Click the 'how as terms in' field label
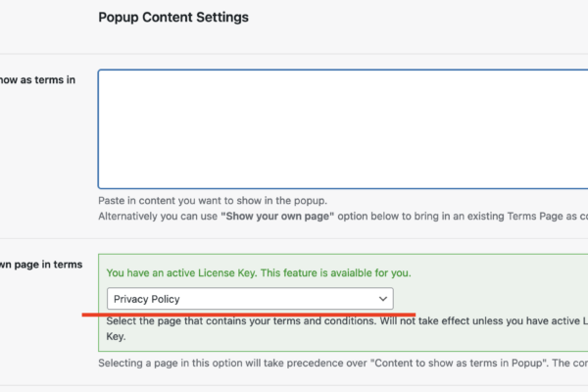This screenshot has height=392, width=588. coord(37,80)
